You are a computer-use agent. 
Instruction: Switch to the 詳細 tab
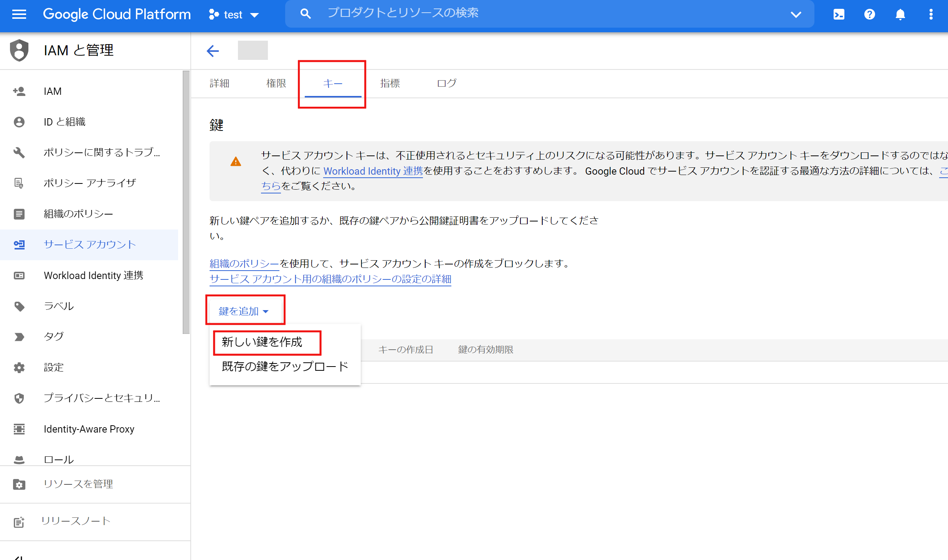(220, 83)
